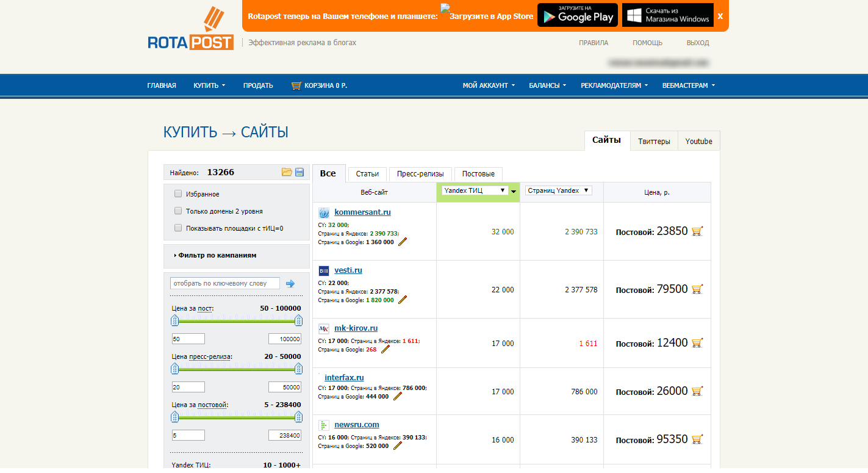The width and height of the screenshot is (868, 473).
Task: Enable the Избранное checkbox
Action: (x=178, y=193)
